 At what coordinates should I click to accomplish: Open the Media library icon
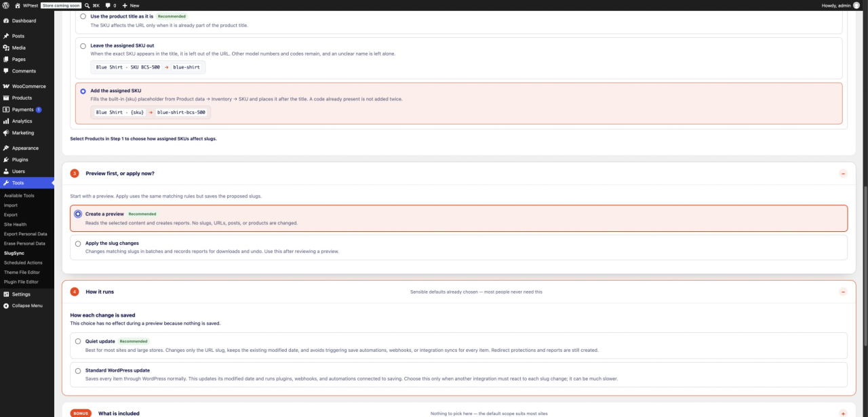click(6, 47)
